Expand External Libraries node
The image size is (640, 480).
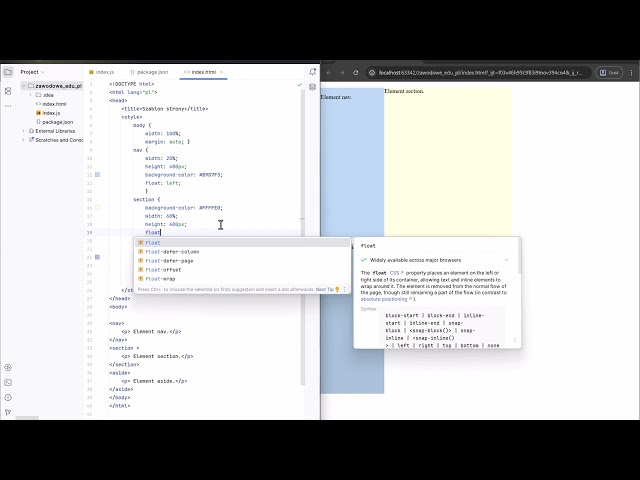pyautogui.click(x=24, y=131)
